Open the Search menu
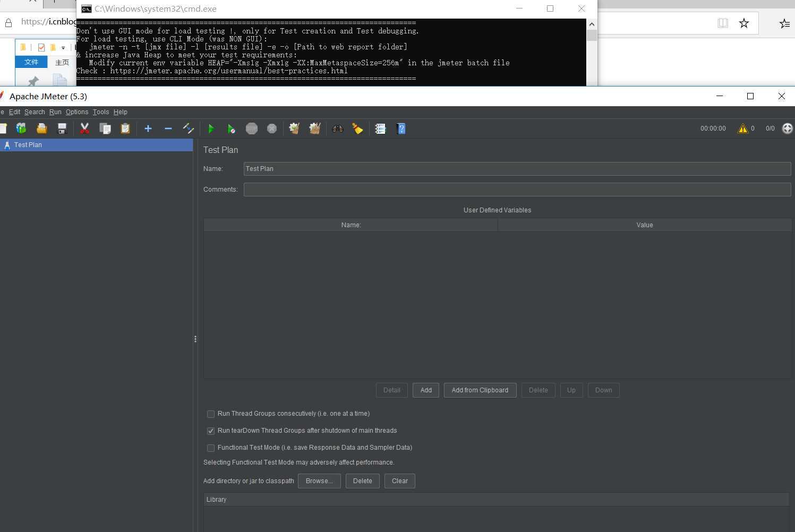795x532 pixels. coord(35,112)
